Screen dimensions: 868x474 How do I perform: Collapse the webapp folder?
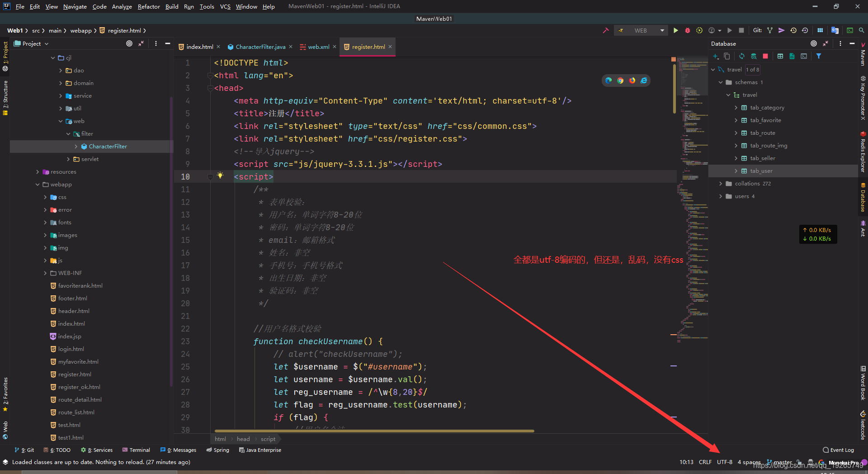[x=38, y=185]
